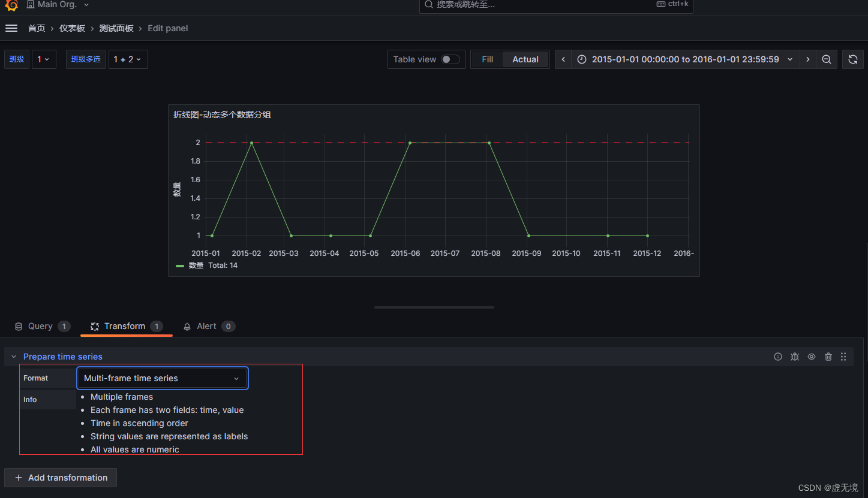Click the All values are numeric text
868x498 pixels.
click(135, 449)
